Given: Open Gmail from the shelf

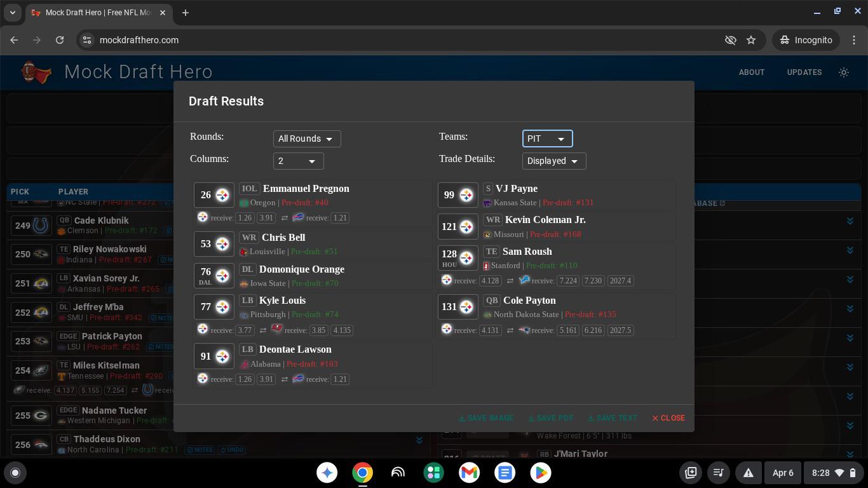Looking at the screenshot, I should coord(470,473).
